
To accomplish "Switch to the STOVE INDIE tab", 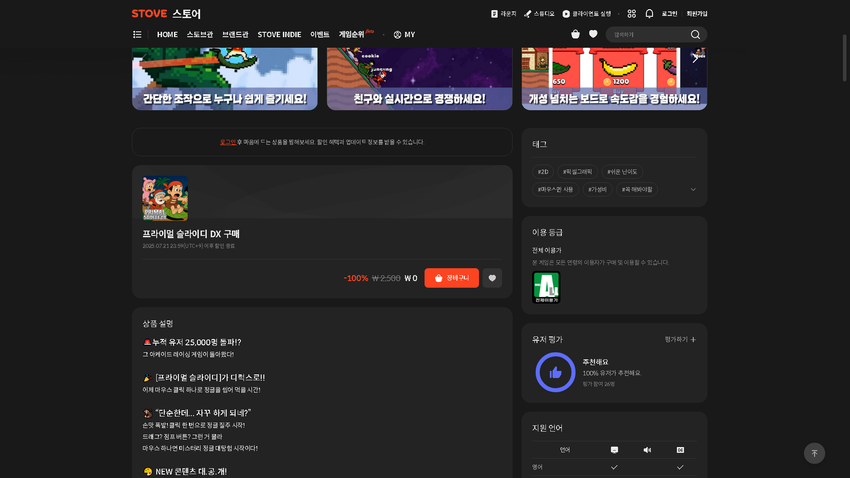I will click(279, 34).
